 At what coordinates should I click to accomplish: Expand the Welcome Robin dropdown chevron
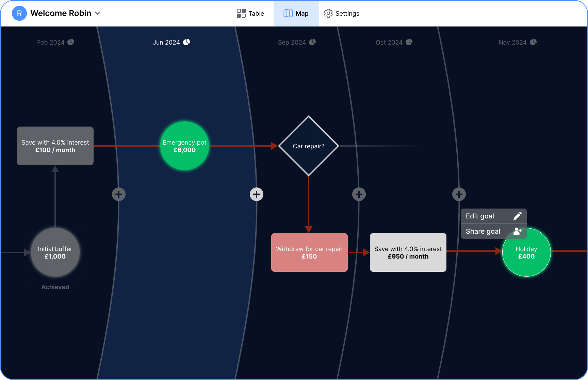pos(98,13)
